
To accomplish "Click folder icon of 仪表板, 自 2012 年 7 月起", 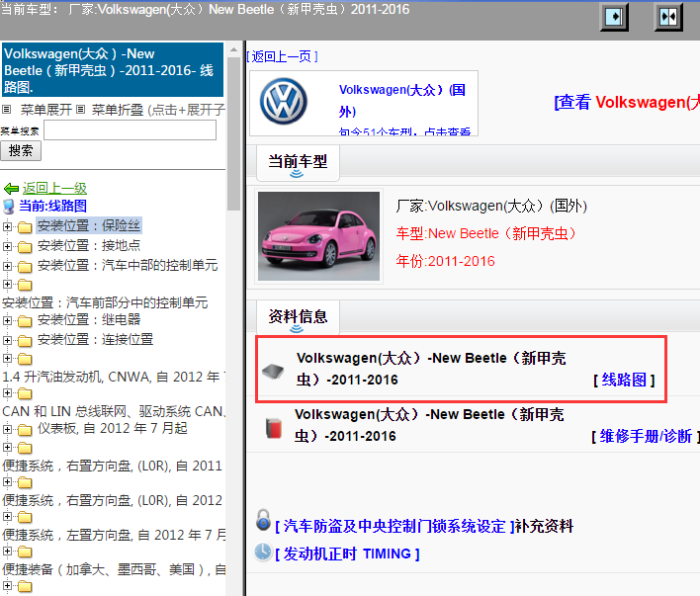I will coord(25,430).
